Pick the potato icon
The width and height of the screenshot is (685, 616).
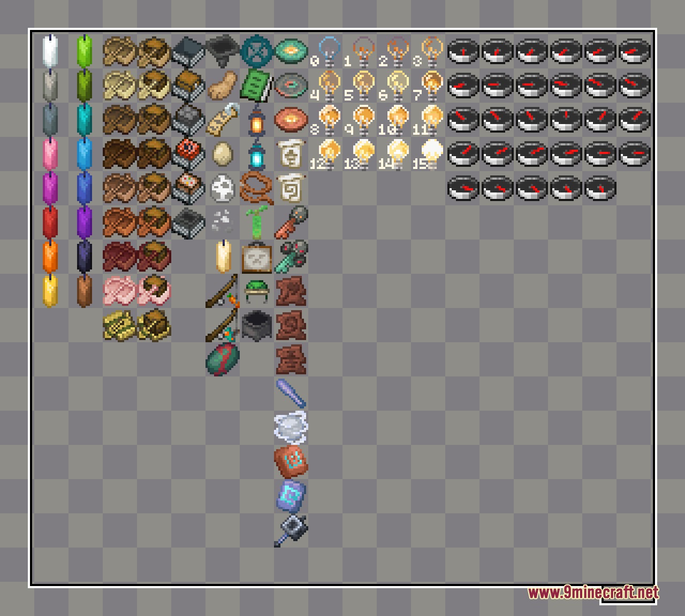coord(223,84)
